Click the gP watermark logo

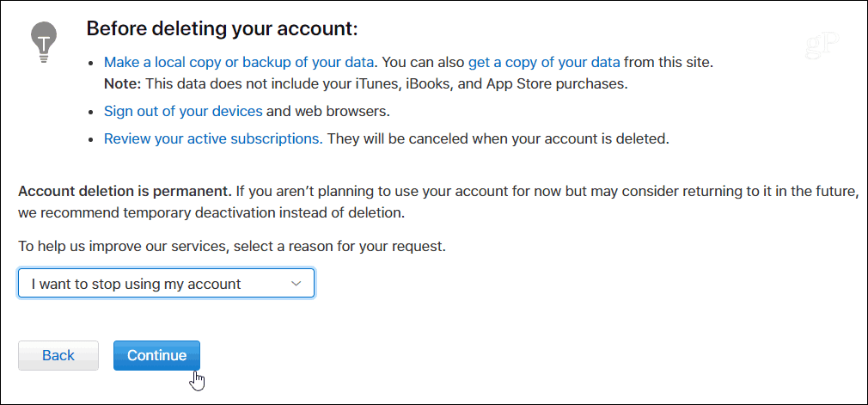tap(822, 45)
